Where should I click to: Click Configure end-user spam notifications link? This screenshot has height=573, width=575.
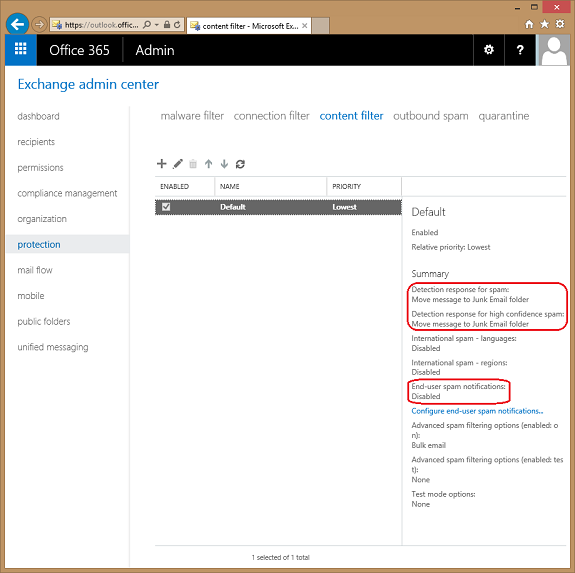(477, 411)
